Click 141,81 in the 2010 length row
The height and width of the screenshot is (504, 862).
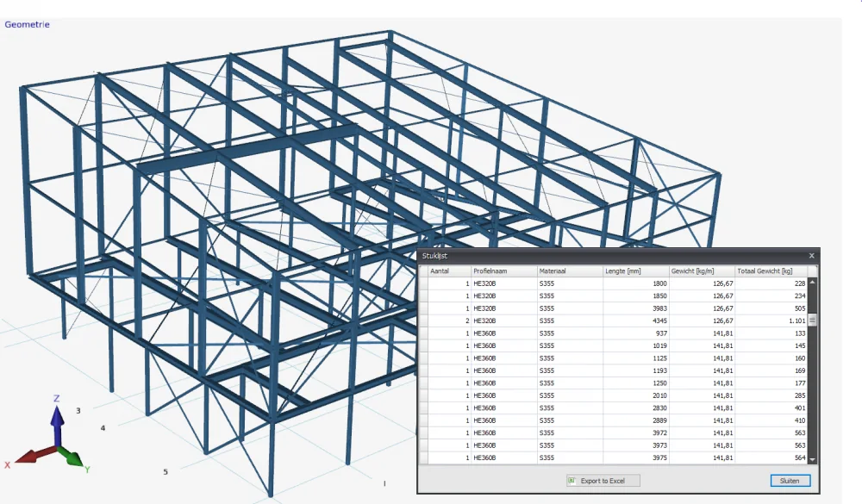[x=702, y=395]
